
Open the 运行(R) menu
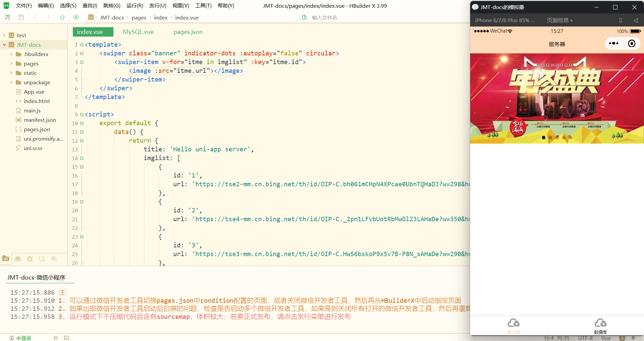[x=135, y=6]
